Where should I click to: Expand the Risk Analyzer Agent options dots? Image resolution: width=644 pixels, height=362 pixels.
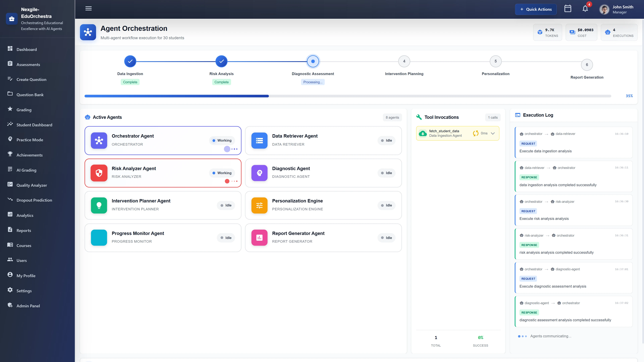pyautogui.click(x=235, y=181)
